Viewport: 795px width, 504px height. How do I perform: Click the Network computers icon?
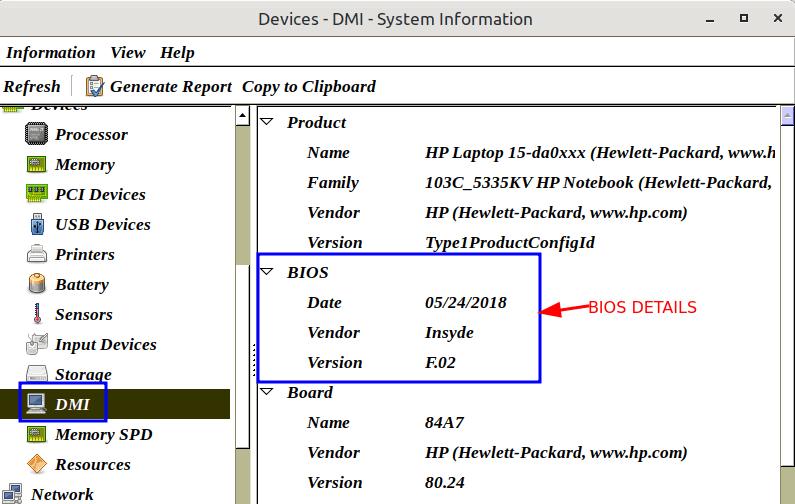[x=12, y=494]
